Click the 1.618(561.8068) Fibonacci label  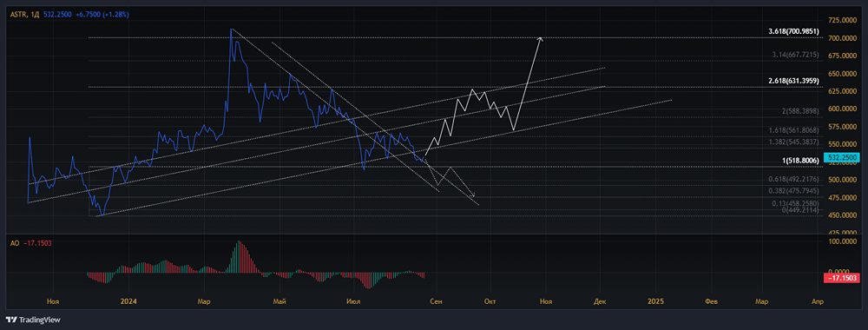[795, 130]
